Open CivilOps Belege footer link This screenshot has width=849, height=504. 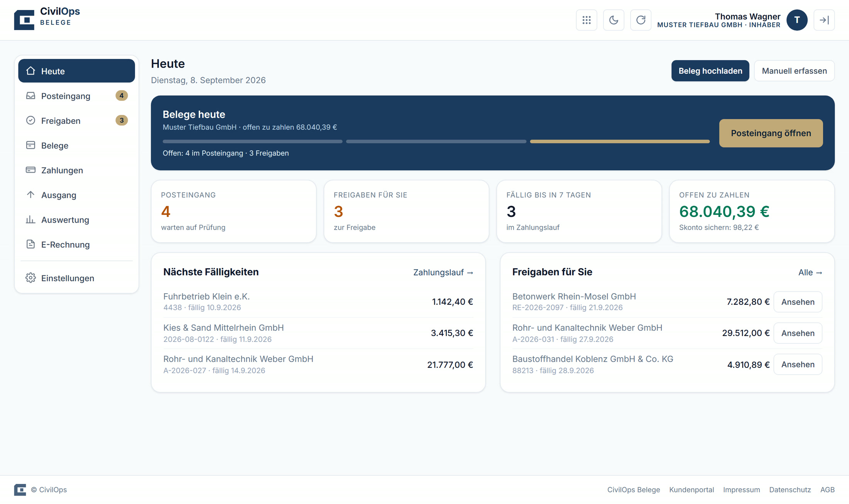(633, 490)
